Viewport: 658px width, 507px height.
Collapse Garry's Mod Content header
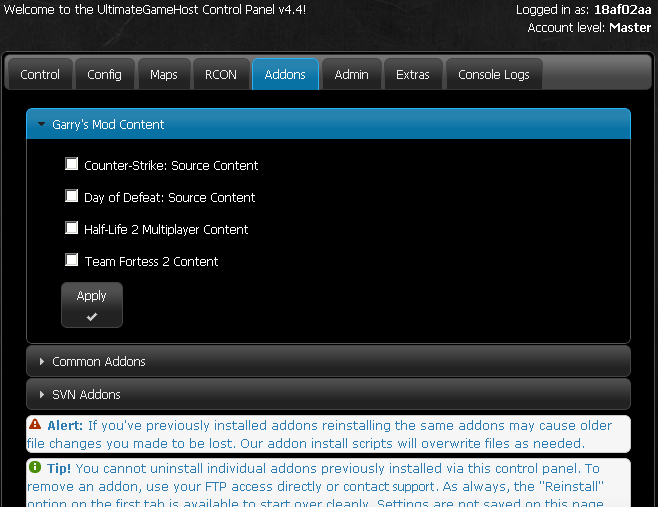pos(328,124)
